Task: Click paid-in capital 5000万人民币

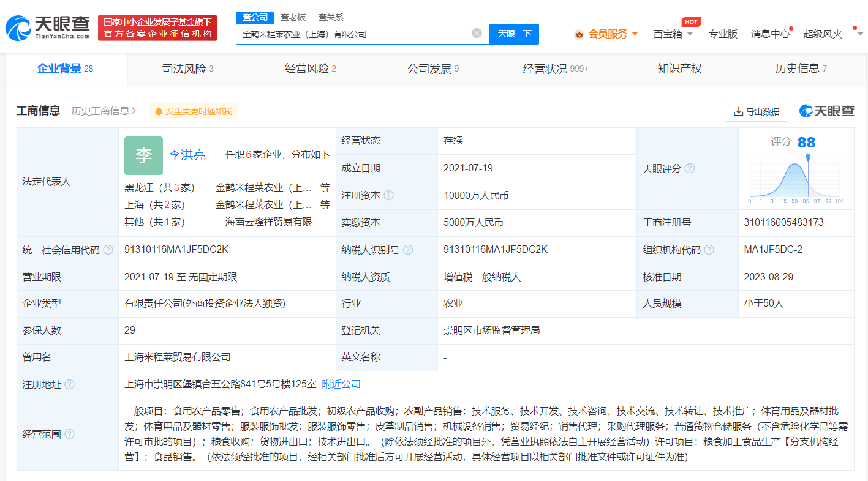Action: (x=474, y=223)
